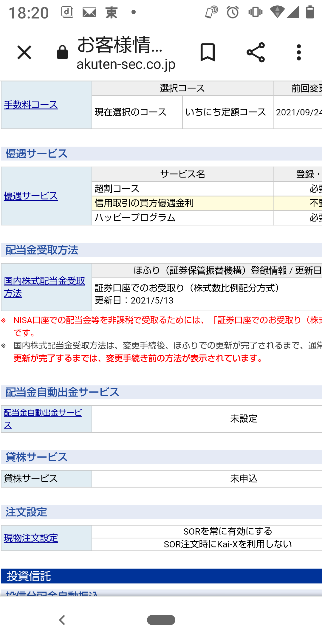
Task: Tap the share icon in toolbar
Action: pyautogui.click(x=256, y=52)
